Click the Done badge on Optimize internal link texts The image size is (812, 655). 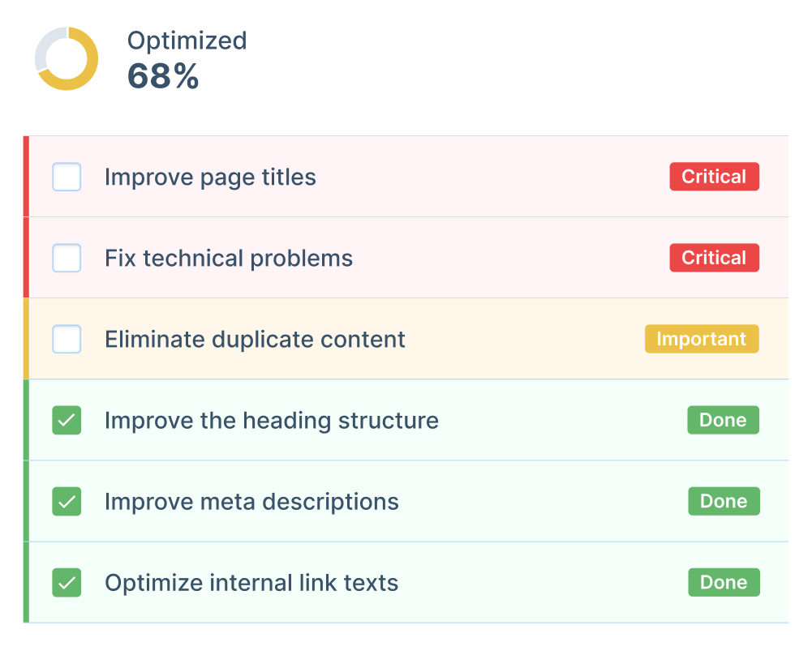pyautogui.click(x=724, y=582)
